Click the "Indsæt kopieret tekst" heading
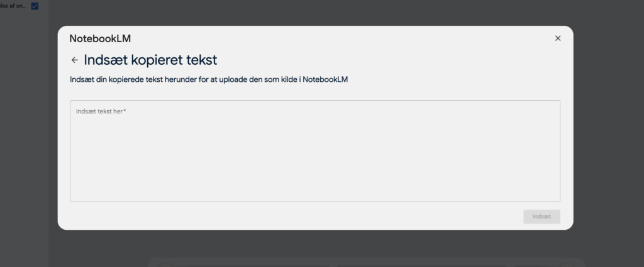 150,60
